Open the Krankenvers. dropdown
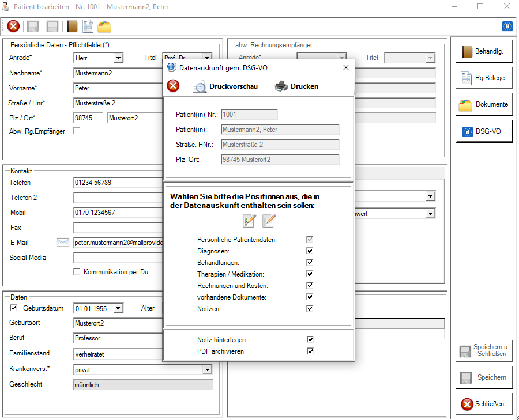This screenshot has width=519, height=420. [207, 369]
